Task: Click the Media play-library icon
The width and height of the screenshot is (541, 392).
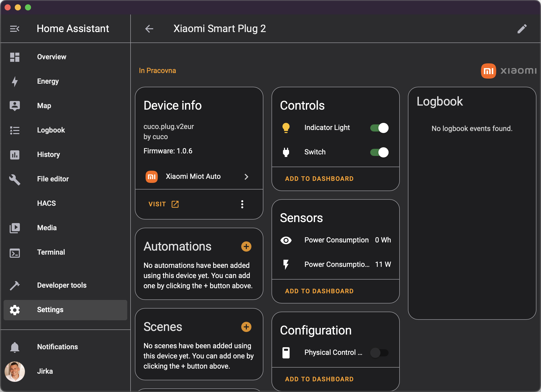Action: pos(15,228)
